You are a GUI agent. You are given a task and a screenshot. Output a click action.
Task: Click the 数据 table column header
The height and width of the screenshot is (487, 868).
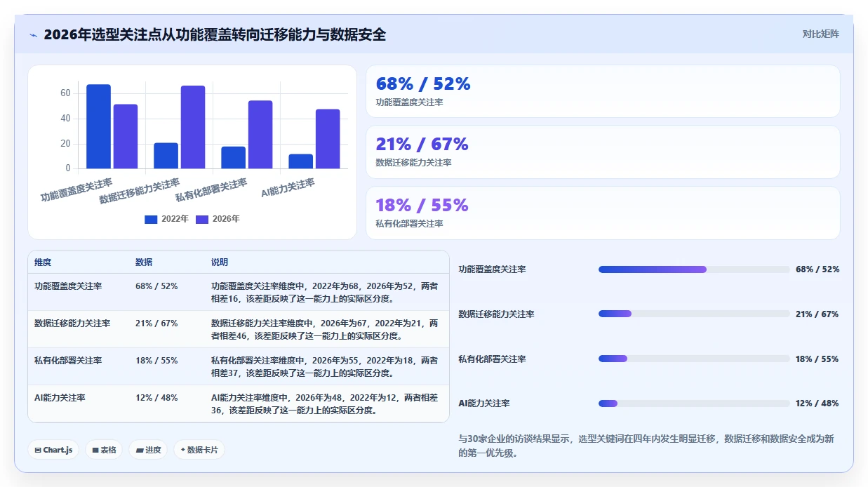click(x=144, y=262)
